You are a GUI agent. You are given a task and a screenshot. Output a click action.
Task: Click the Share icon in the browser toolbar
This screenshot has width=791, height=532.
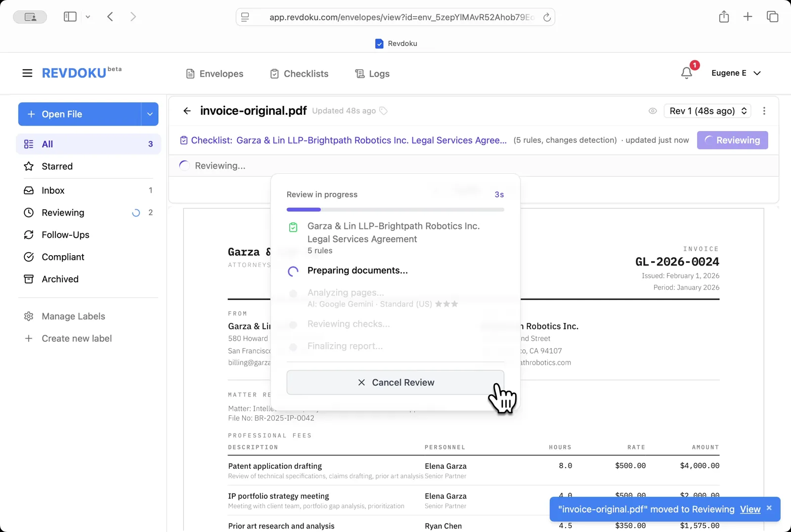[x=724, y=16]
